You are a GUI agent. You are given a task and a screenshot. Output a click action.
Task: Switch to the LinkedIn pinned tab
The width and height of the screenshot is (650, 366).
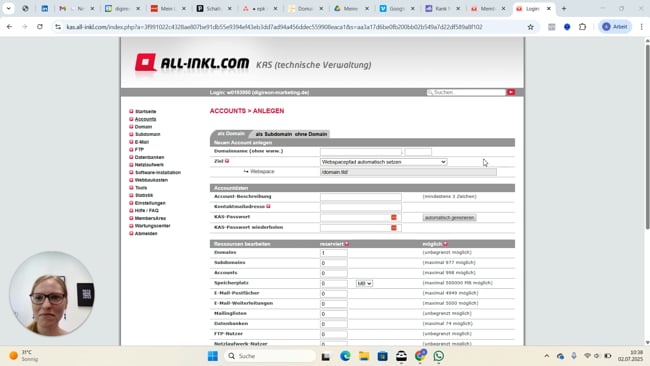click(44, 8)
